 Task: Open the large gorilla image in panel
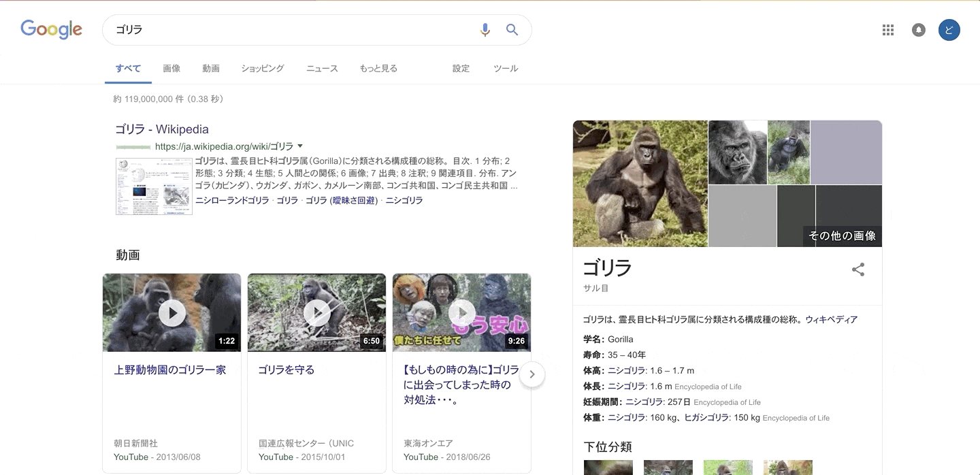[640, 184]
